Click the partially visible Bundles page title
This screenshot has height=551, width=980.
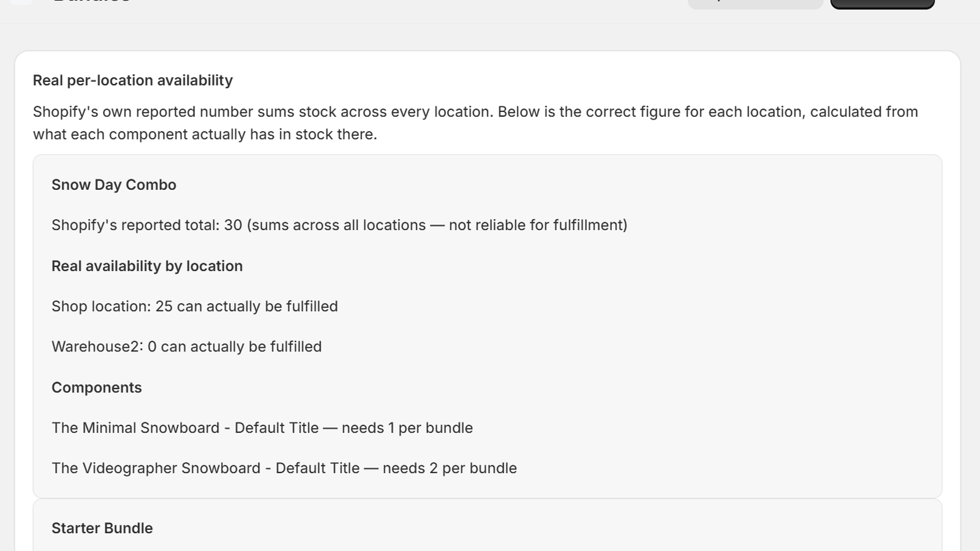[92, 2]
